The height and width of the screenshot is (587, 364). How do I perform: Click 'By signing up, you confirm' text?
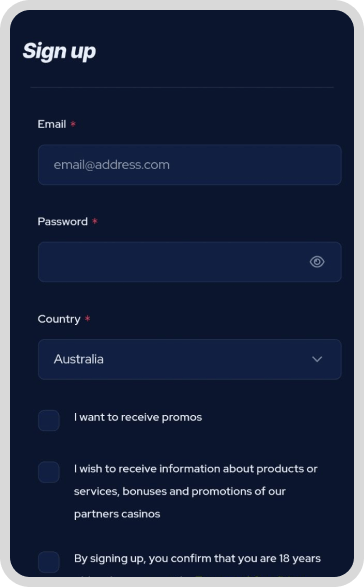coord(143,559)
